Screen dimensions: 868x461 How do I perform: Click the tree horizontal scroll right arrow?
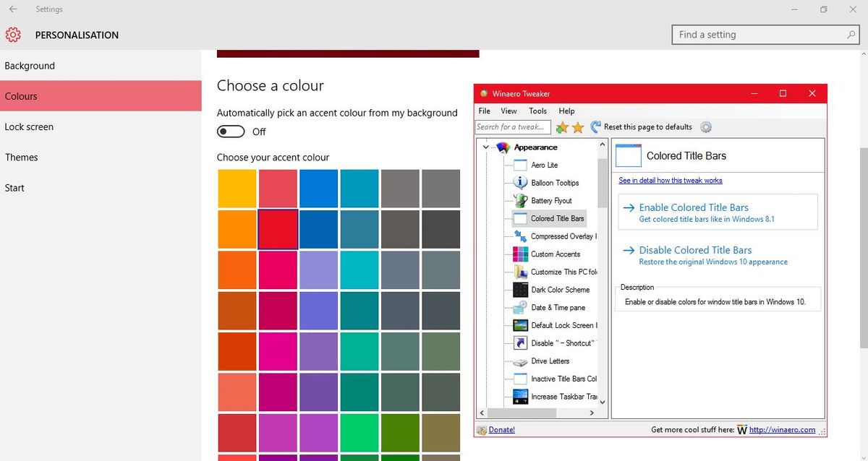[x=592, y=413]
